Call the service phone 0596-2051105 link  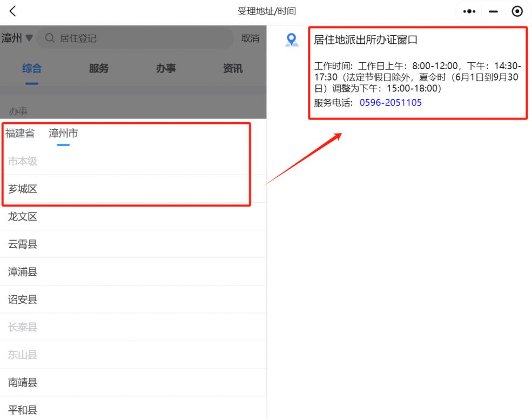click(x=390, y=103)
